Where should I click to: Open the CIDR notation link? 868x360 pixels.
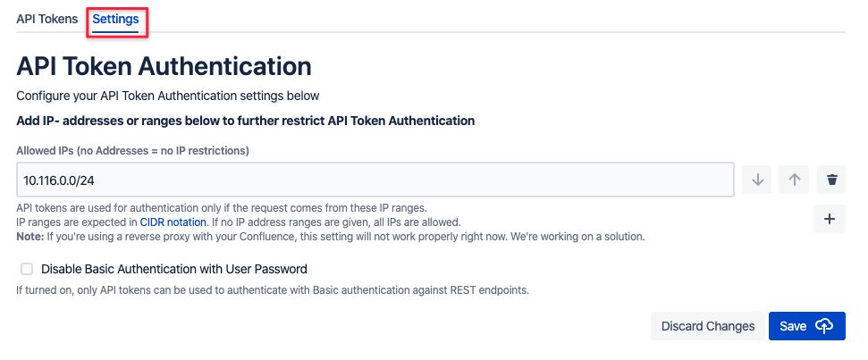(173, 222)
